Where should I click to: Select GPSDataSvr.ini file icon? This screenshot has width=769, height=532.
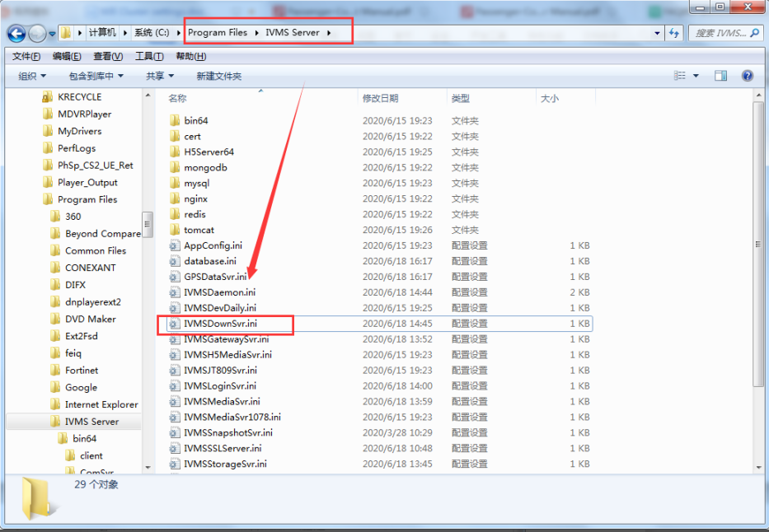(x=175, y=277)
